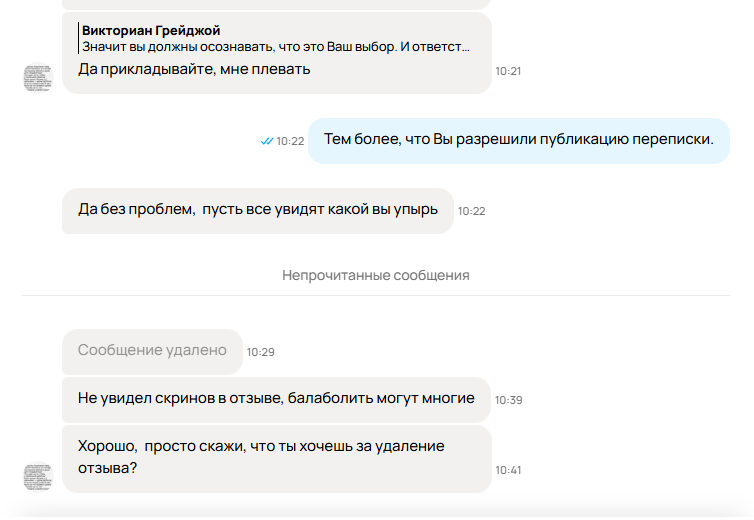Click the vertical quote bar beside Викториан Грейджой
The image size is (754, 520).
click(x=78, y=38)
